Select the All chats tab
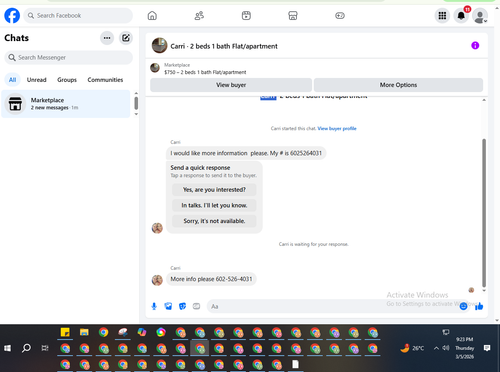 click(x=12, y=80)
